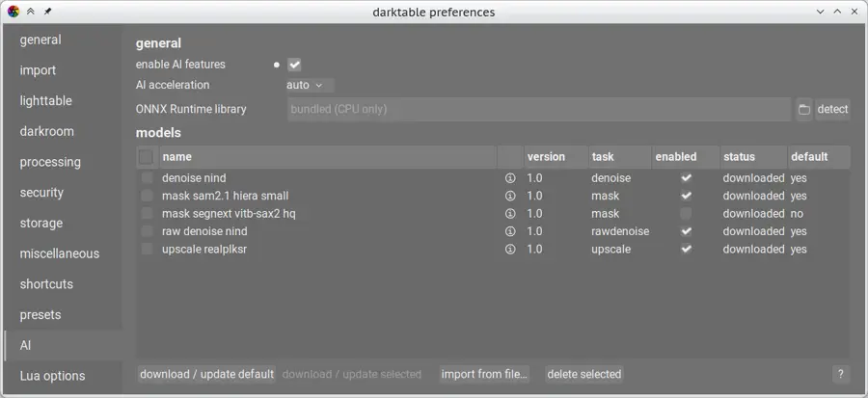Open the security preferences tab
Viewport: 868px width, 398px height.
coord(63,193)
